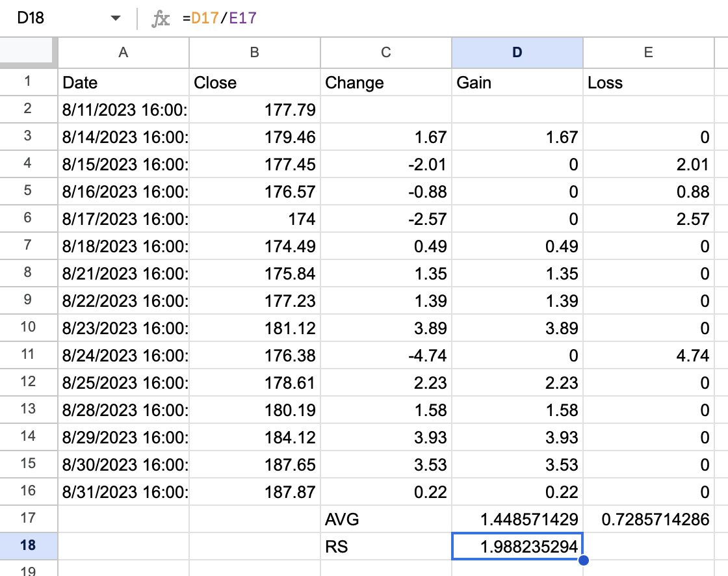Select the date cell 8/28/2023

(123, 410)
